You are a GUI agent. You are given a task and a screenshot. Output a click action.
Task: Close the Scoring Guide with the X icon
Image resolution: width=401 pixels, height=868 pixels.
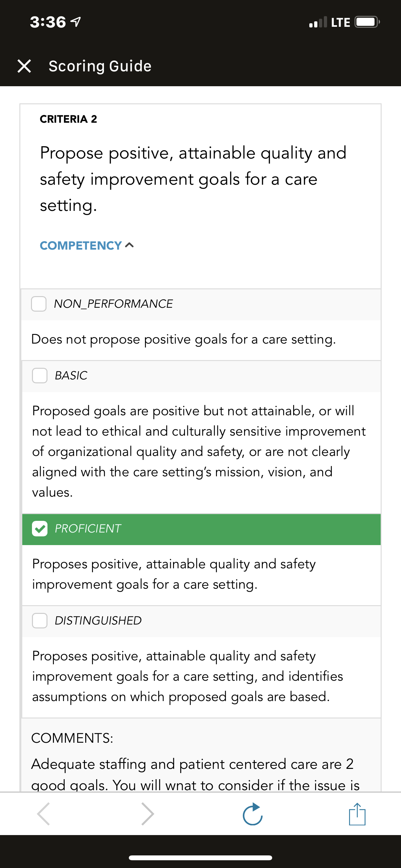[24, 66]
